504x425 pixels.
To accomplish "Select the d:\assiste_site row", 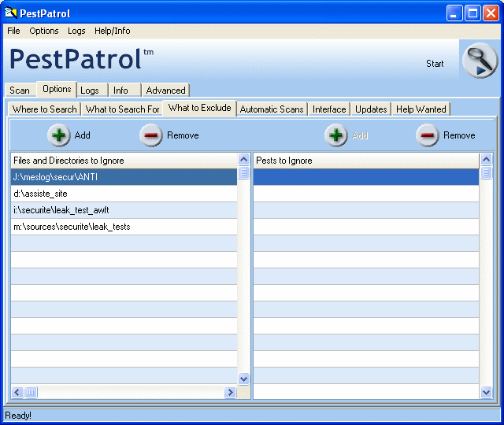I will (124, 194).
